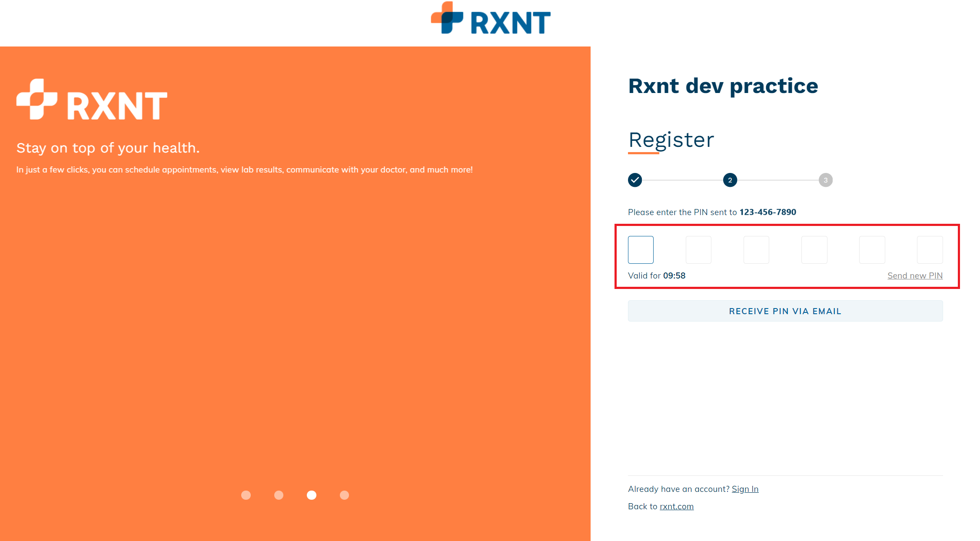Select the fourth carousel dot
Screen dimensions: 980x541
point(345,495)
